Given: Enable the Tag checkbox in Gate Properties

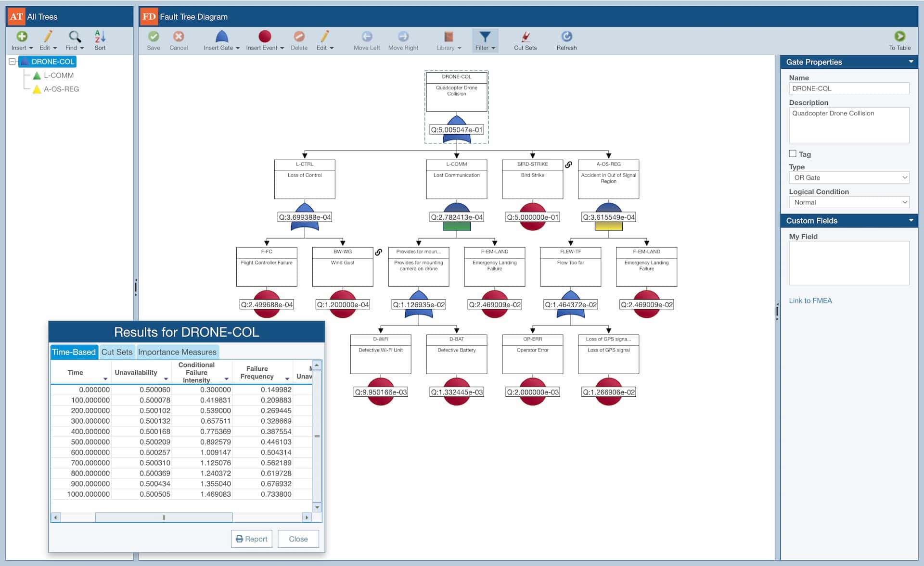Looking at the screenshot, I should (x=793, y=154).
